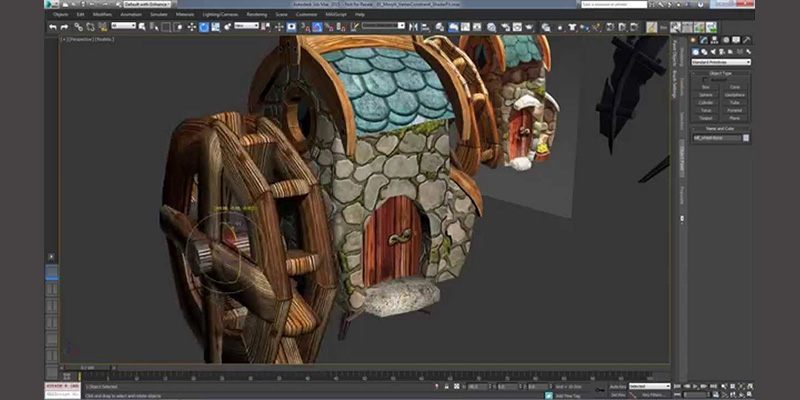Click the Teapot primitive button

point(706,118)
